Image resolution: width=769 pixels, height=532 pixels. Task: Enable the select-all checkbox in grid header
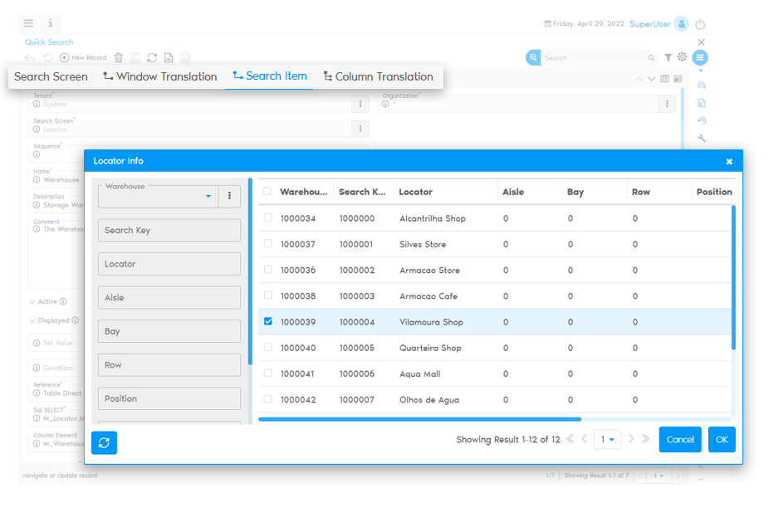pos(268,190)
